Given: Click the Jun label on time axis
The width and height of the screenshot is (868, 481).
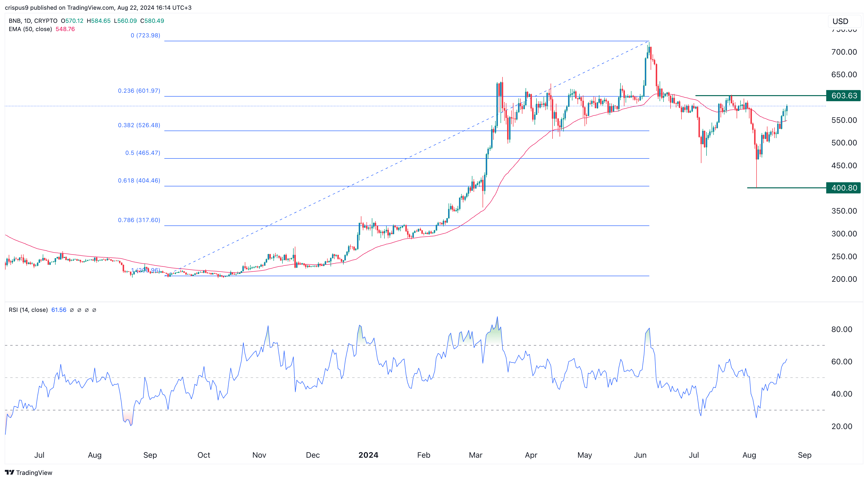Looking at the screenshot, I should pos(640,455).
